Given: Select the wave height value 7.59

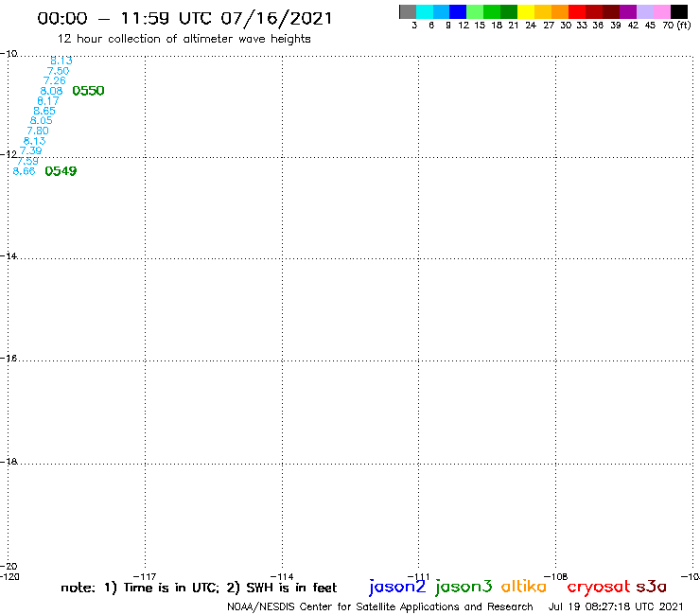Looking at the screenshot, I should (27, 161).
